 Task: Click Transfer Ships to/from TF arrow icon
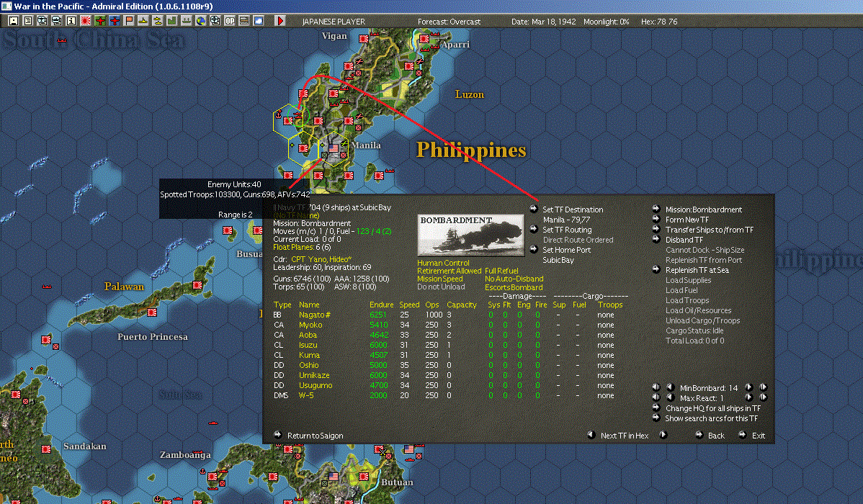tap(656, 229)
